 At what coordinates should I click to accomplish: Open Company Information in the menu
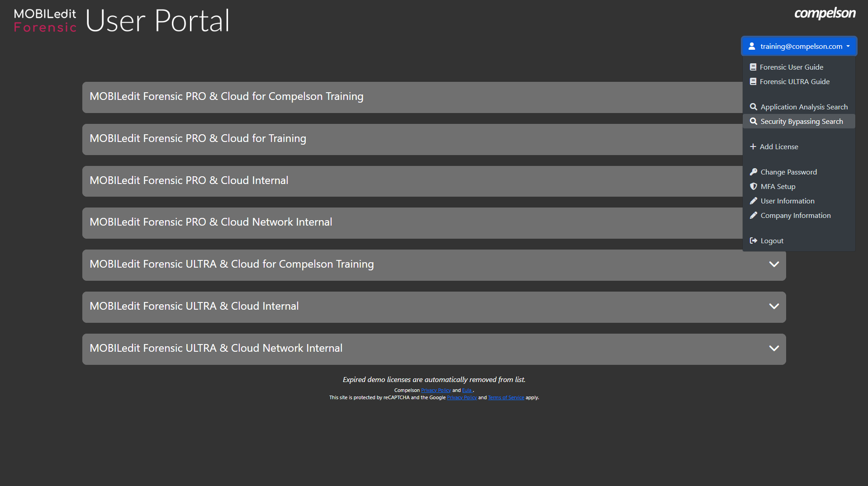tap(795, 215)
